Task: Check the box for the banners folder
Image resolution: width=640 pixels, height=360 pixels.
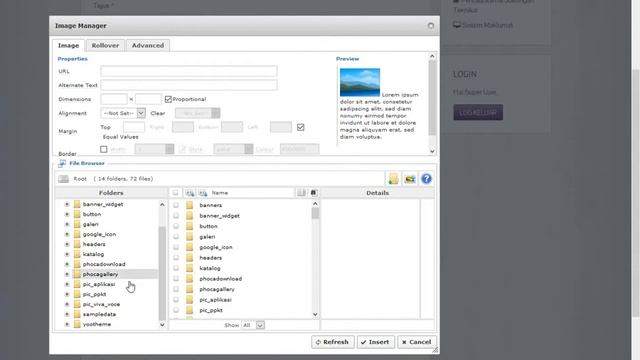Action: [176, 205]
